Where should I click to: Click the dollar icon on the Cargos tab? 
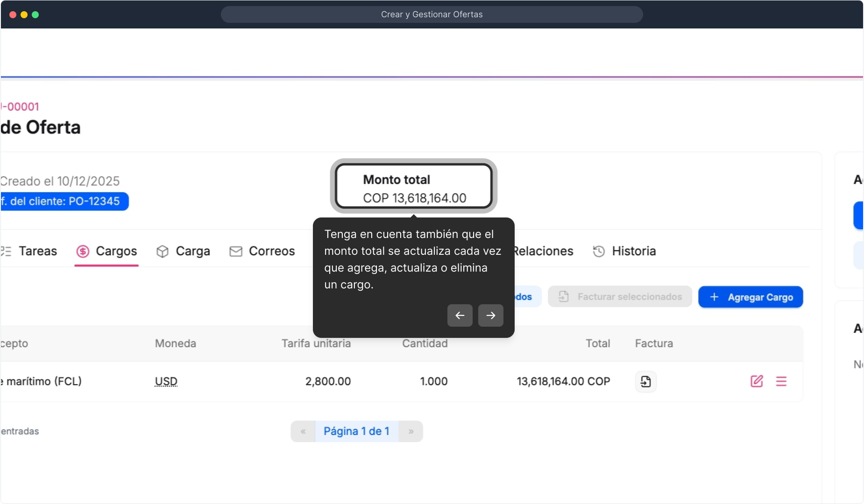click(x=83, y=252)
